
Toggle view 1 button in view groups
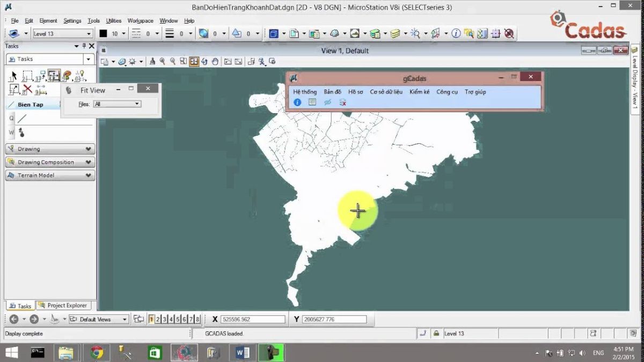pos(151,319)
